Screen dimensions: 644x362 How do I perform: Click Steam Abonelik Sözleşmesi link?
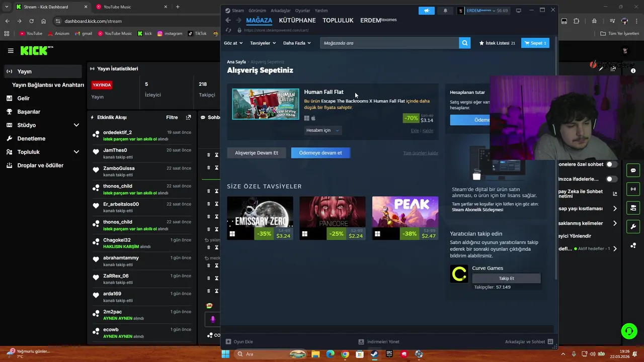[477, 210]
